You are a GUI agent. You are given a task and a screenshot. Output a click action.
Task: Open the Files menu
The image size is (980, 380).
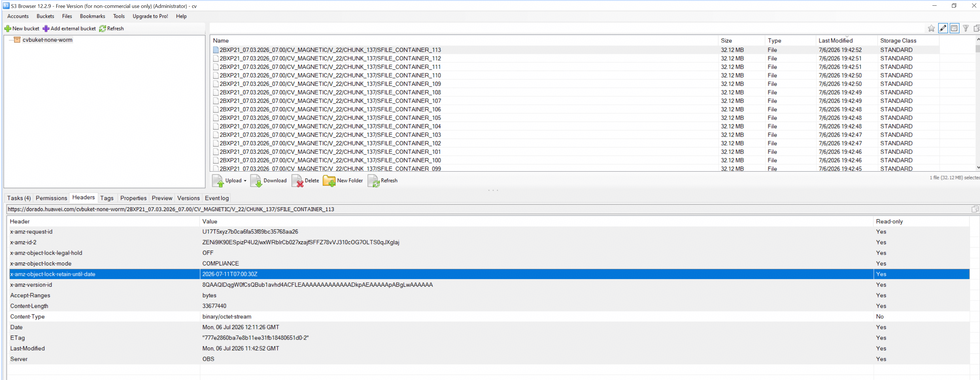click(x=67, y=16)
